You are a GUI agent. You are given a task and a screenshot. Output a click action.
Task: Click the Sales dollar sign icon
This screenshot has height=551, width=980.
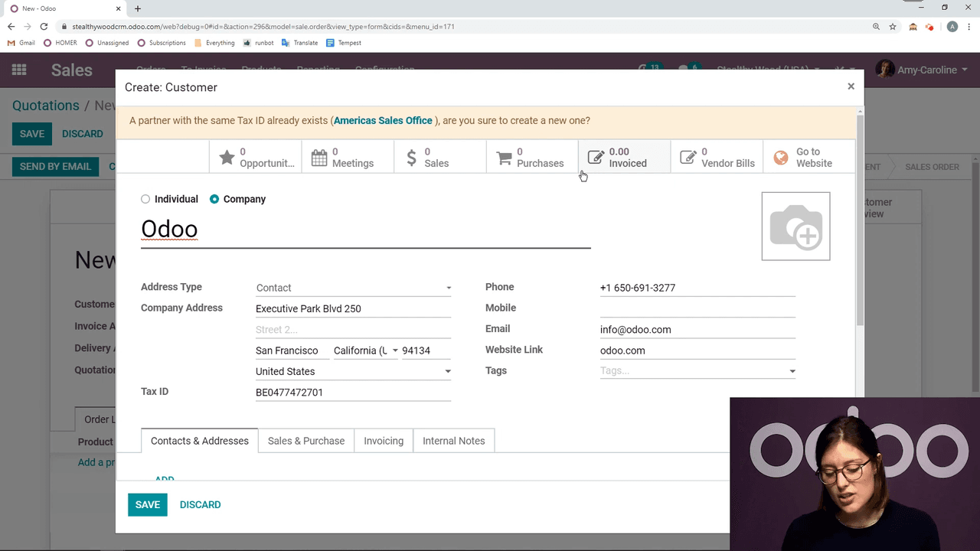coord(412,158)
